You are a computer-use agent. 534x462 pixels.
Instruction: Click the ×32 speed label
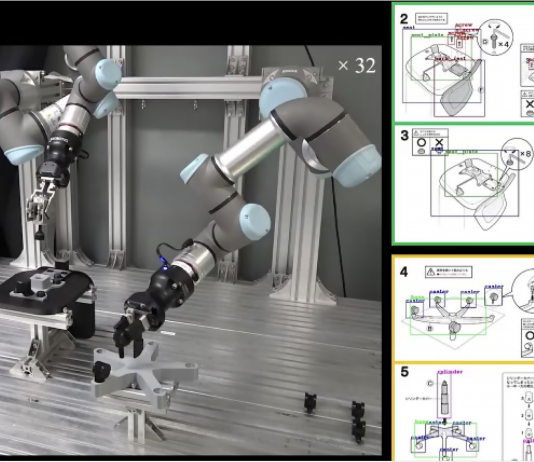pos(357,65)
